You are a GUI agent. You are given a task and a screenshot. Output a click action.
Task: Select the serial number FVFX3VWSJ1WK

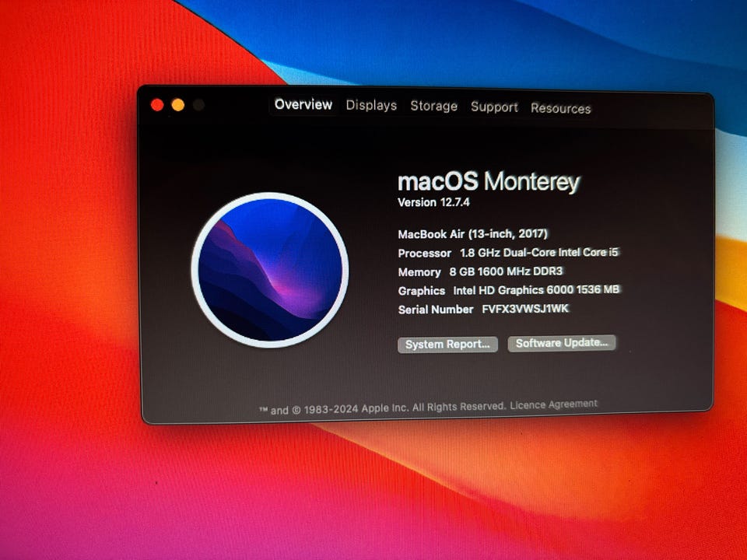[525, 309]
